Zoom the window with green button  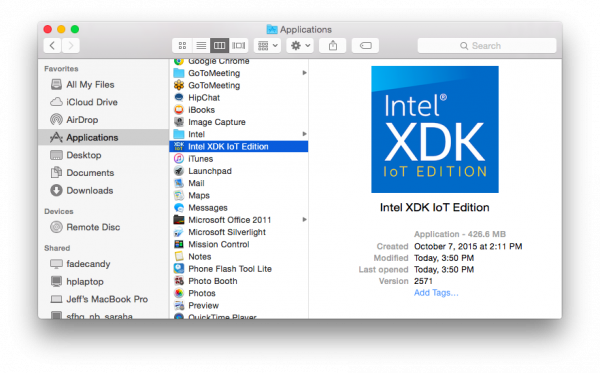(75, 29)
